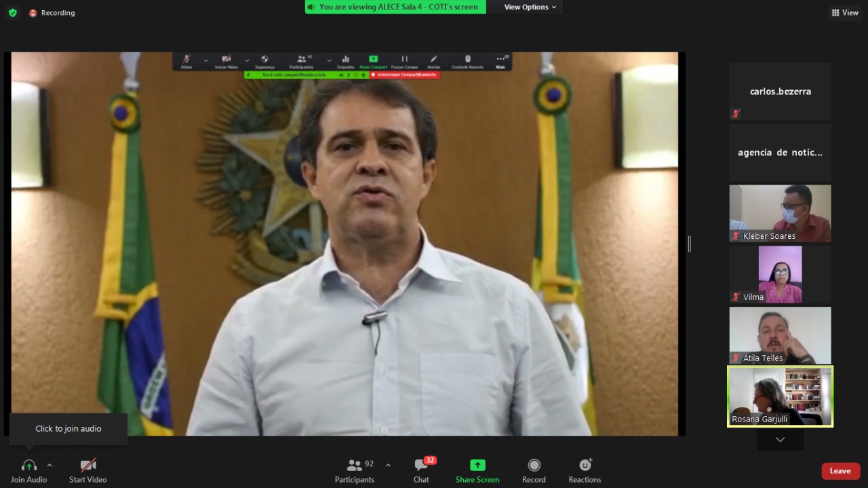Click muted mic icon on carlos.bezerra tile
Image resolution: width=868 pixels, height=488 pixels.
point(736,114)
